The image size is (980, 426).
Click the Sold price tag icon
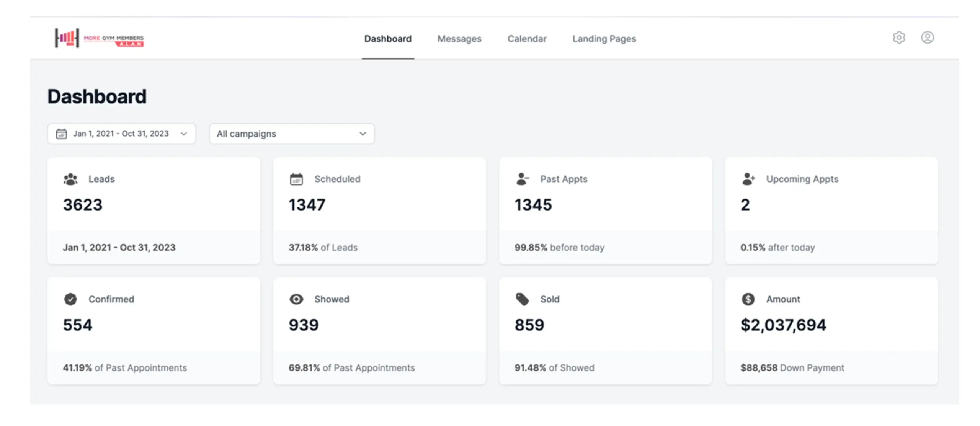[x=522, y=299]
